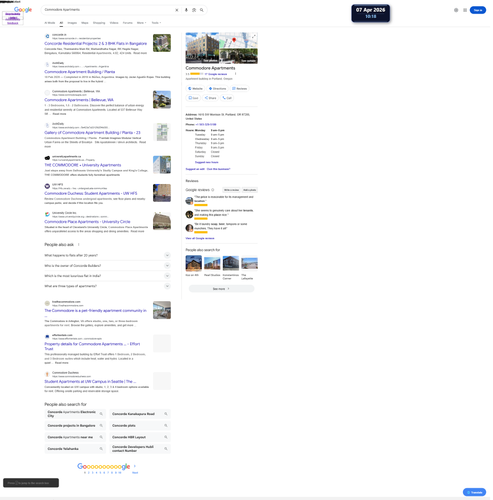The height and width of the screenshot is (500, 493).
Task: Switch to the Maps tab
Action: [85, 23]
